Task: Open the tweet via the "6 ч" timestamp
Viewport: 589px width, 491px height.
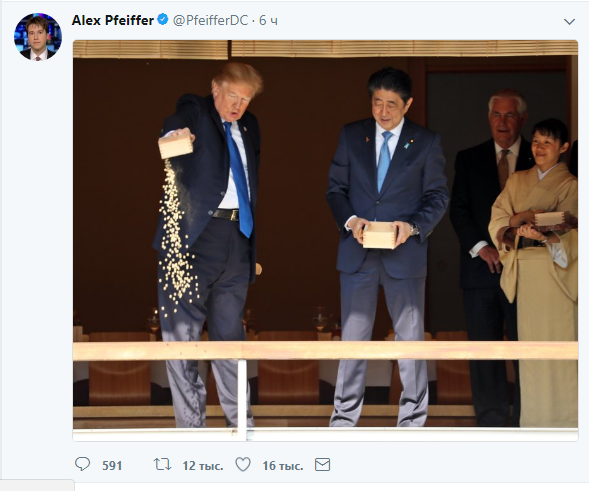Action: pyautogui.click(x=269, y=20)
